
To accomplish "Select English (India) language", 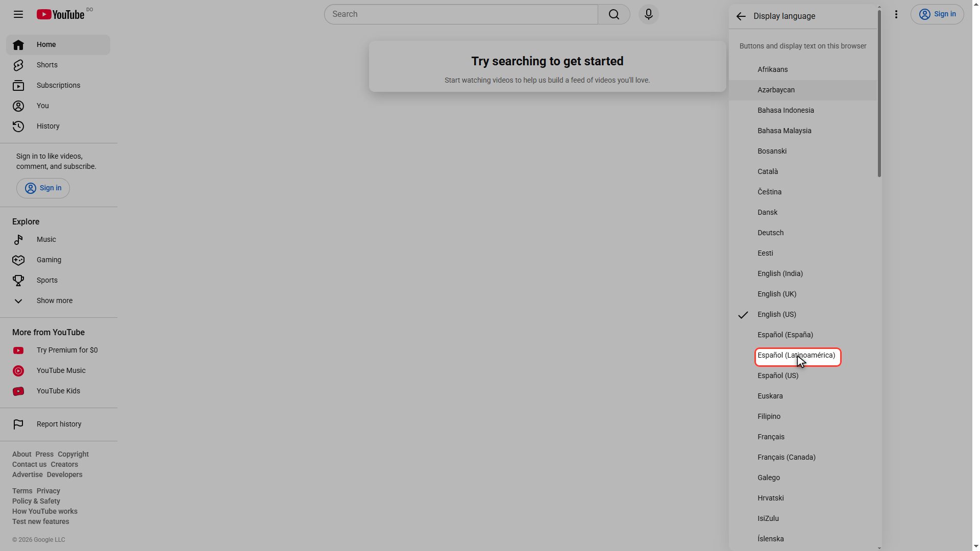I will tap(803, 274).
